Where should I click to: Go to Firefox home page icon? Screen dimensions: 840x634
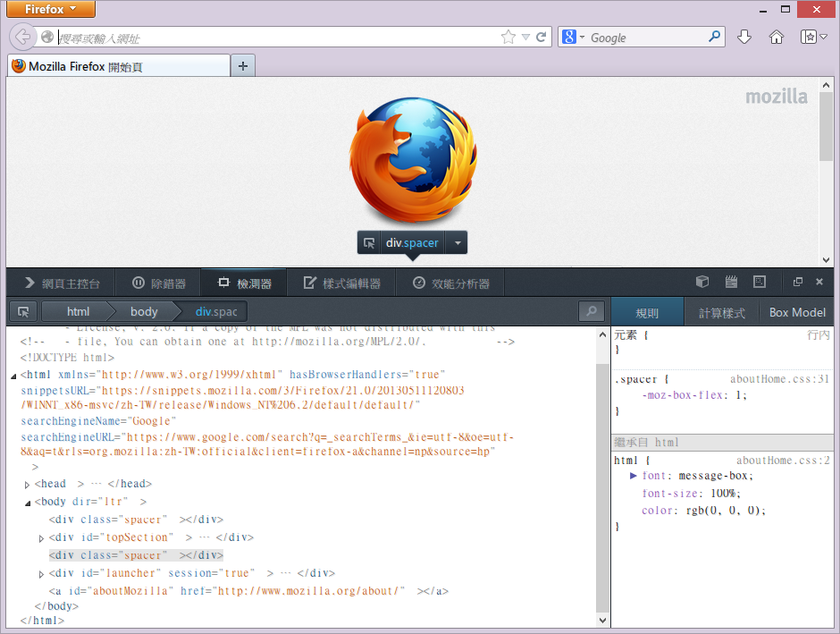[x=777, y=38]
